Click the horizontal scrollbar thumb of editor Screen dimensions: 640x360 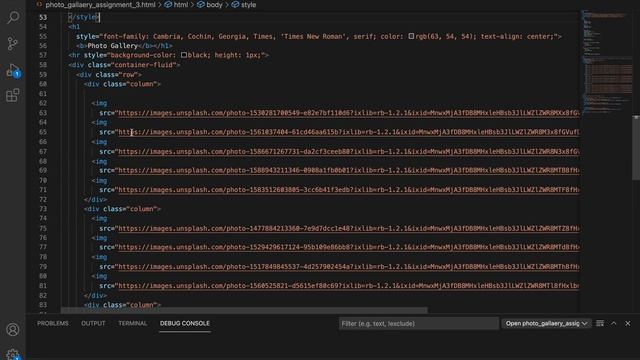point(244,311)
